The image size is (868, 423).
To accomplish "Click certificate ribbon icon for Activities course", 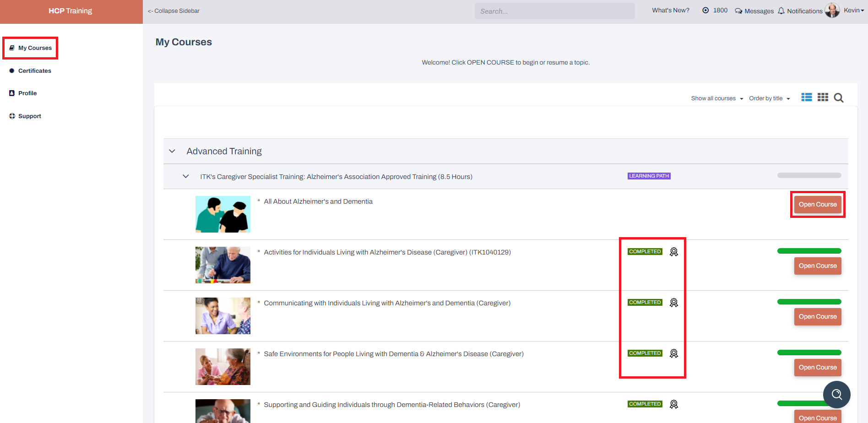I will [673, 252].
